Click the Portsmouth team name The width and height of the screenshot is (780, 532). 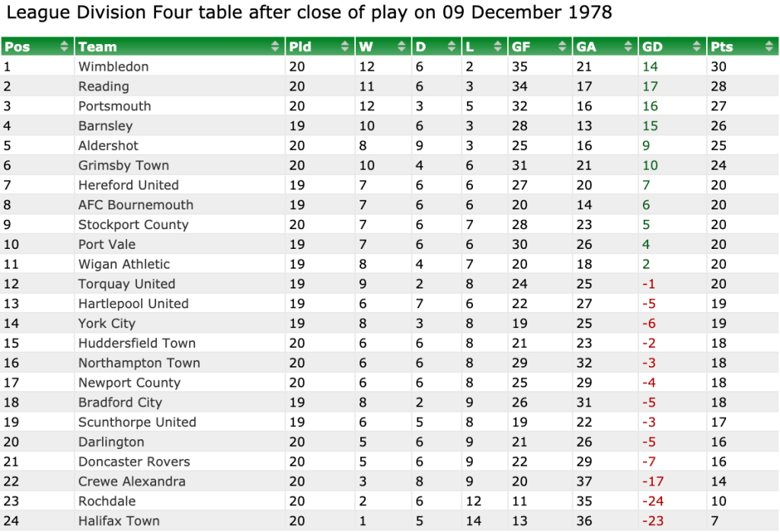coord(114,107)
